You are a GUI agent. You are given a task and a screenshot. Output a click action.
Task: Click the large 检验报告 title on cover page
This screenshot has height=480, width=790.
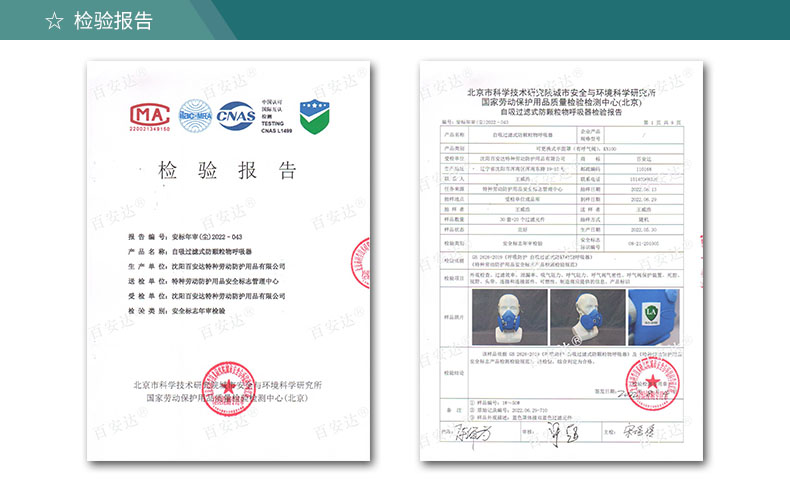(227, 170)
